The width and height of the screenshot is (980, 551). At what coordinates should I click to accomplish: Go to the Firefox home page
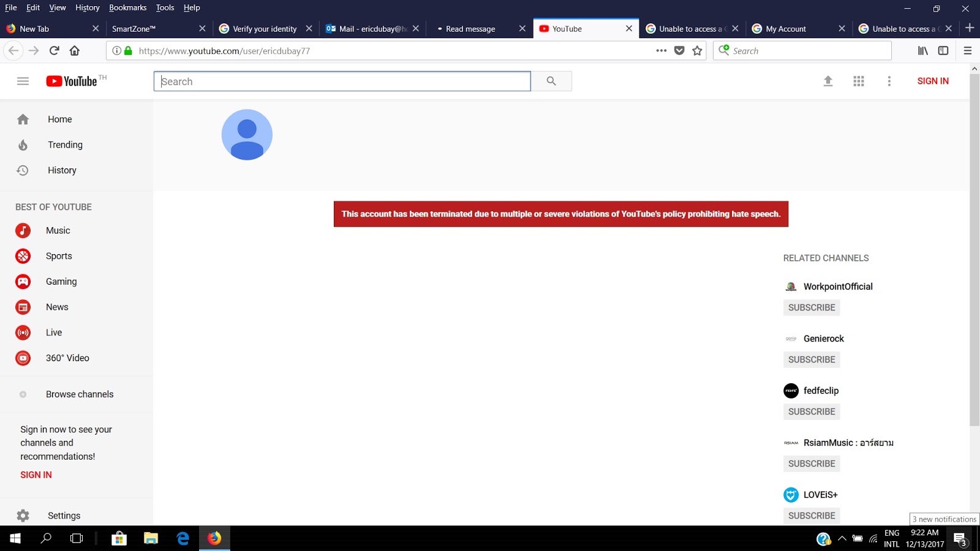tap(75, 51)
